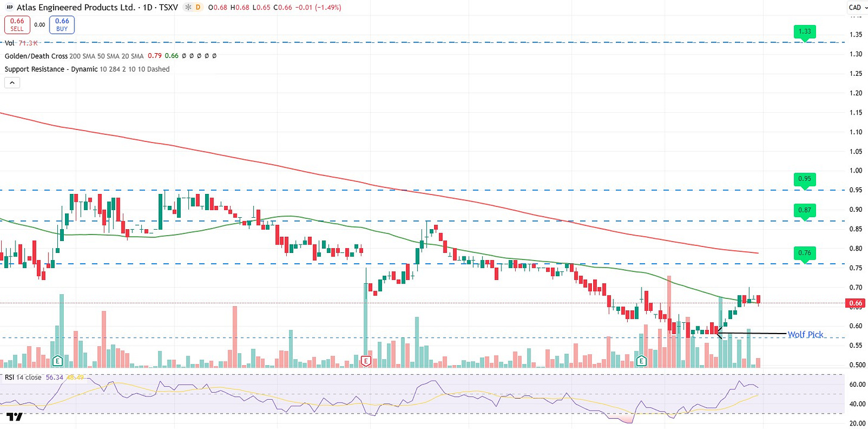Click the green 0.76 resistance price label
868x429 pixels.
(805, 253)
